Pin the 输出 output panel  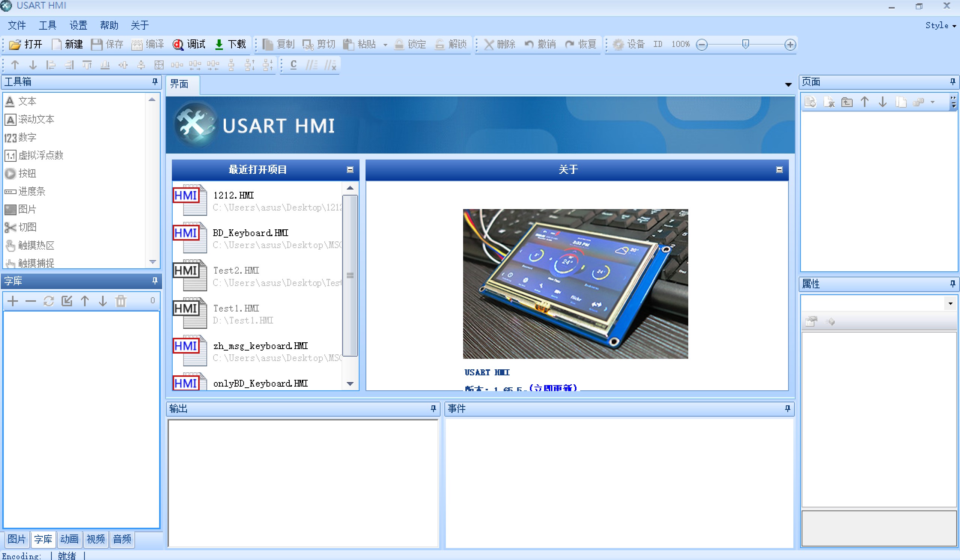433,408
